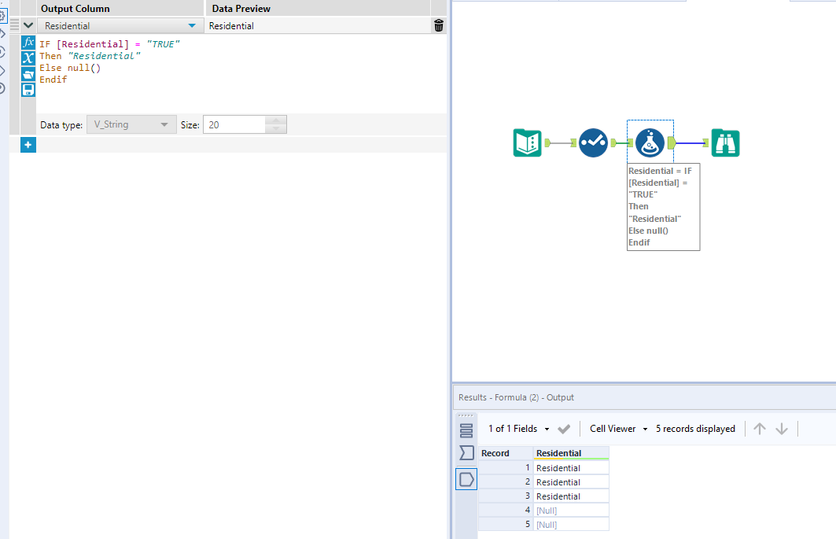836x539 pixels.
Task: Click the Residential column header in results
Action: click(571, 453)
